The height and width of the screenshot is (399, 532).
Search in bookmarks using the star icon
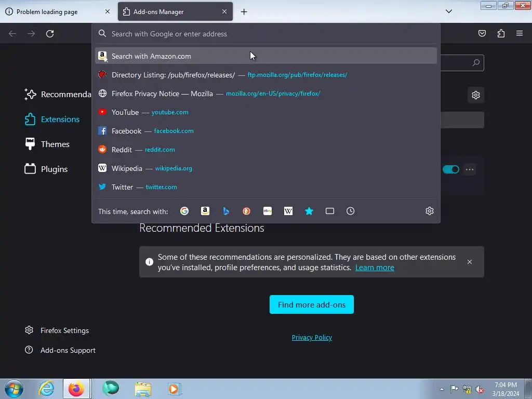pyautogui.click(x=309, y=211)
